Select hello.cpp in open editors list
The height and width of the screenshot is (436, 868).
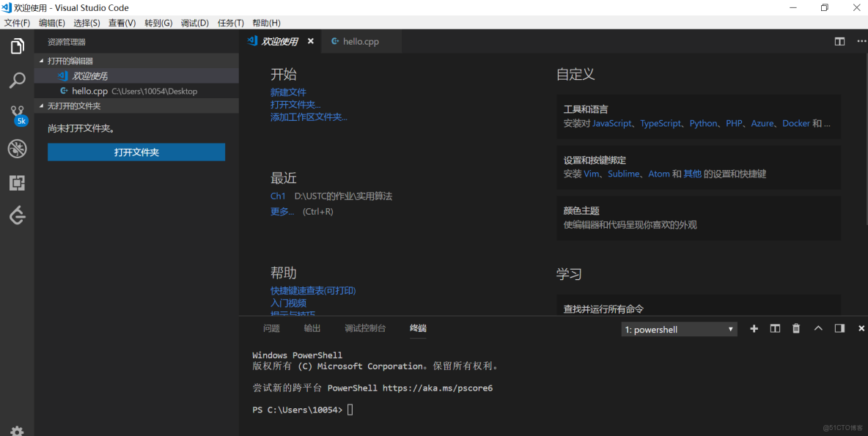click(137, 92)
